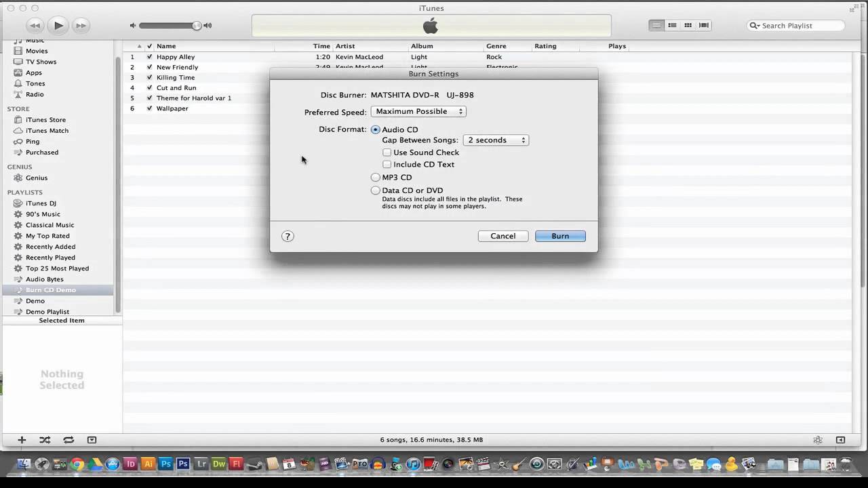Click the help question mark button
Screen dimensions: 868x488
click(288, 237)
